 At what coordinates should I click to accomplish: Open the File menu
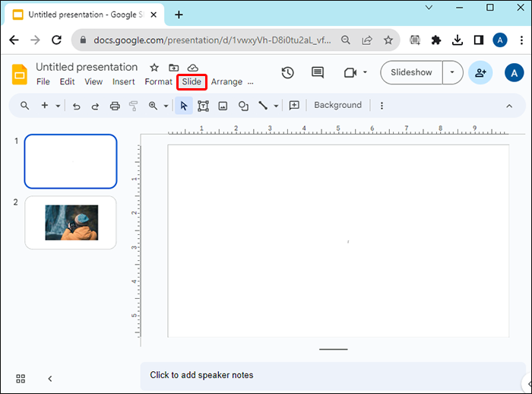43,82
